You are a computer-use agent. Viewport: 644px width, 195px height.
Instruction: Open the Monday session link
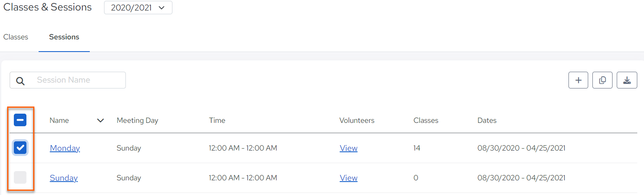(x=65, y=148)
